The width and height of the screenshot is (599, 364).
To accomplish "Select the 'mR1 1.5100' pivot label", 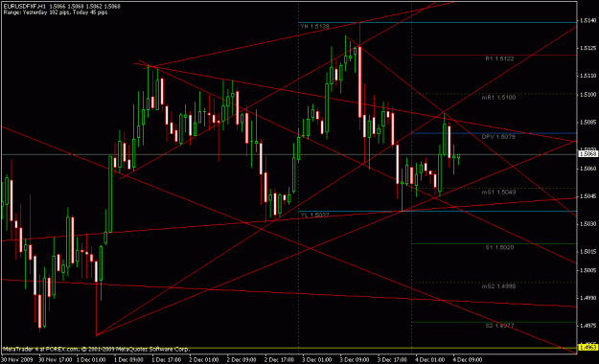I will point(498,98).
